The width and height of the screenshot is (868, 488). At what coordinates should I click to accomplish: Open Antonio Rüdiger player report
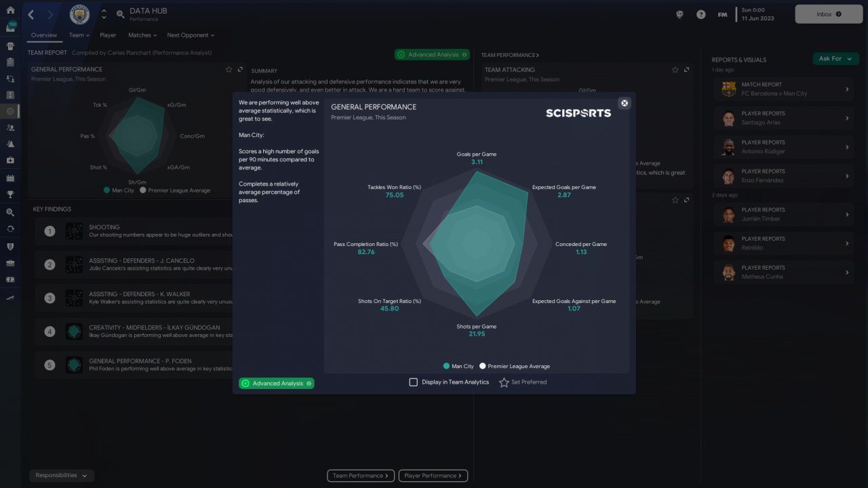(x=784, y=147)
